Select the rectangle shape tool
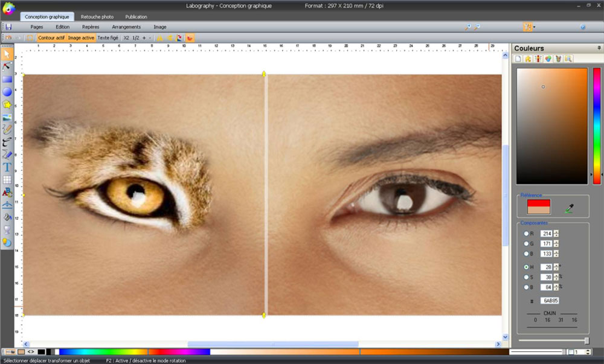Image resolution: width=604 pixels, height=364 pixels. 7,79
